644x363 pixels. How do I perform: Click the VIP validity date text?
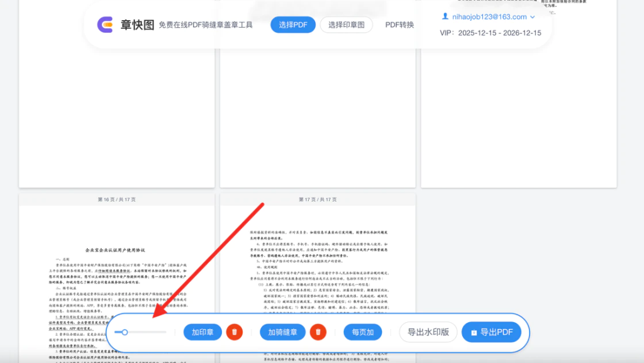click(490, 33)
